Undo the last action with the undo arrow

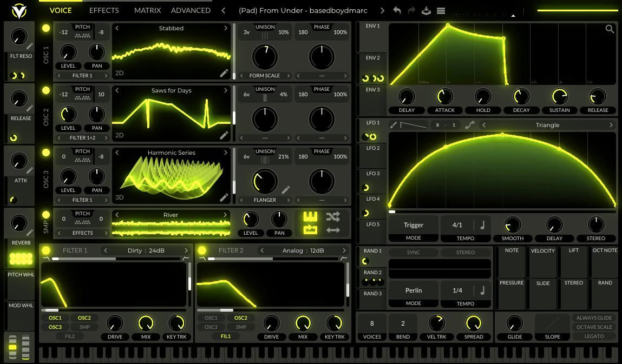click(397, 11)
